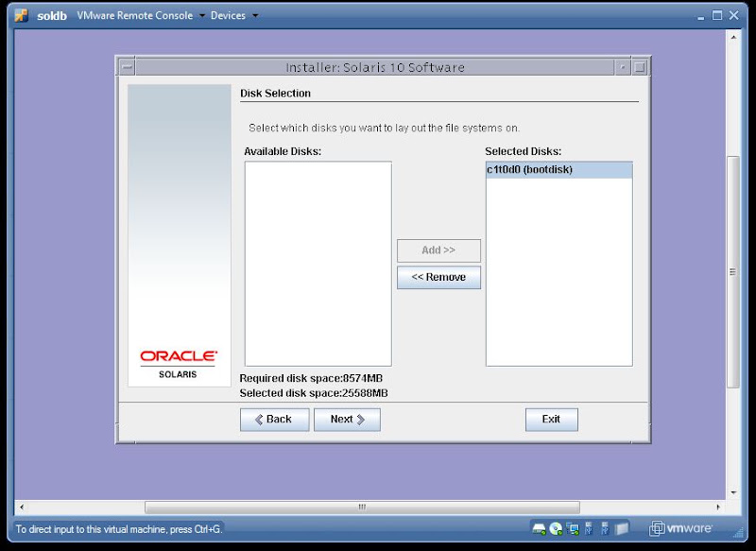Expand the arrow next to VMware Remote Console

[x=202, y=16]
